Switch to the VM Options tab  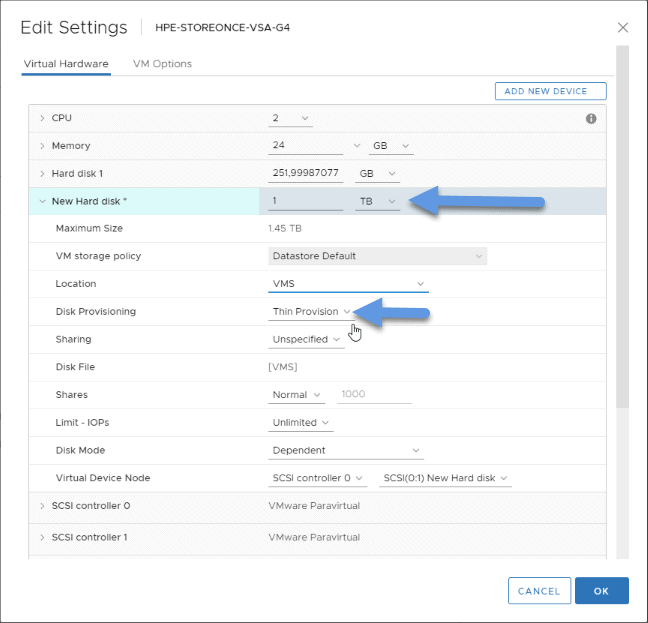(x=162, y=64)
